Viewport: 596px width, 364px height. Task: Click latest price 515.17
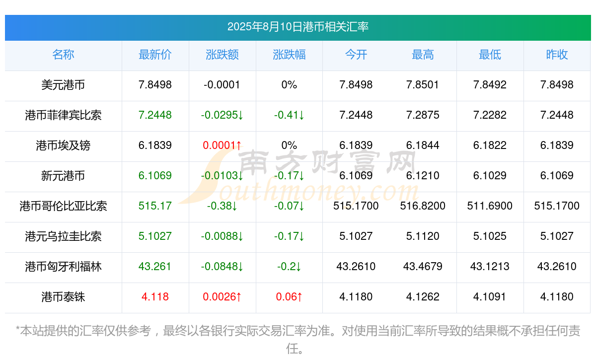tap(155, 206)
